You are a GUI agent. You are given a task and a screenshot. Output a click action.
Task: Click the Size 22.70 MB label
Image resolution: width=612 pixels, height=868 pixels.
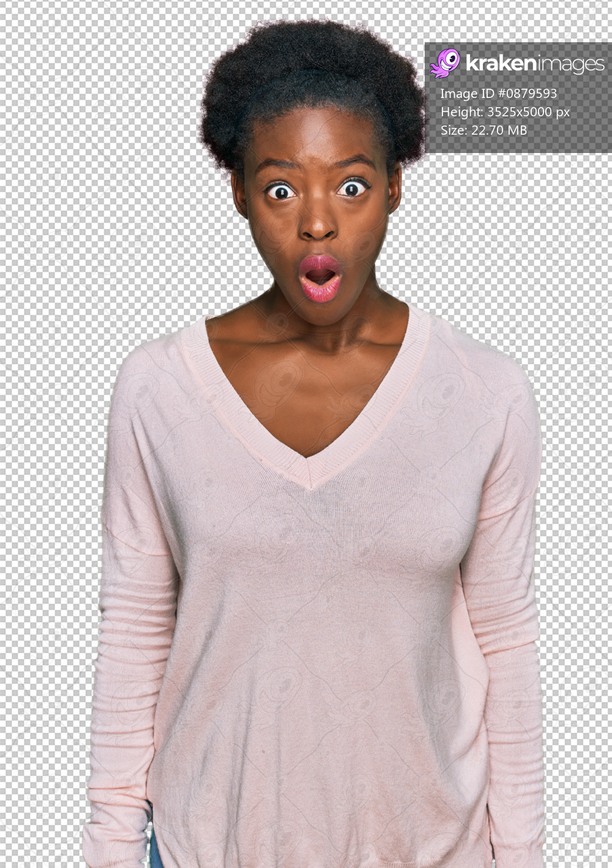(483, 130)
